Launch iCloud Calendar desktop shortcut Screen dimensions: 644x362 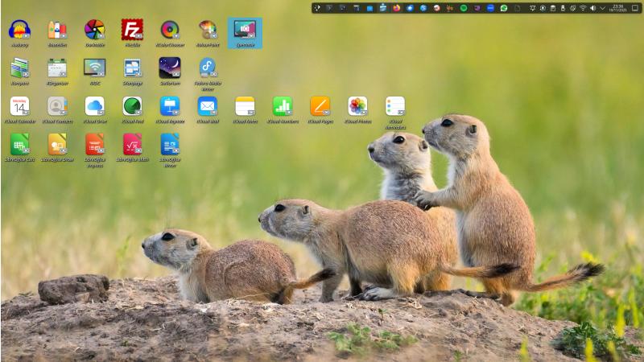point(19,106)
